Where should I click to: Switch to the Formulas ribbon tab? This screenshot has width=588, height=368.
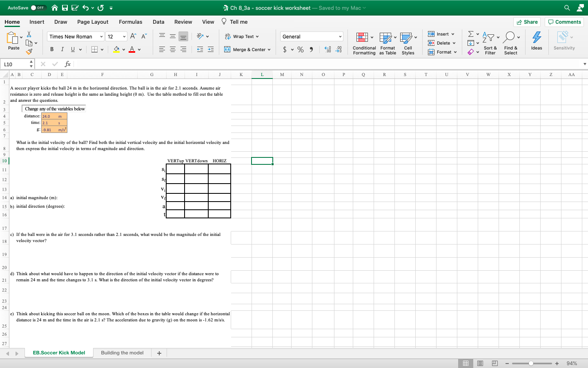tap(131, 22)
